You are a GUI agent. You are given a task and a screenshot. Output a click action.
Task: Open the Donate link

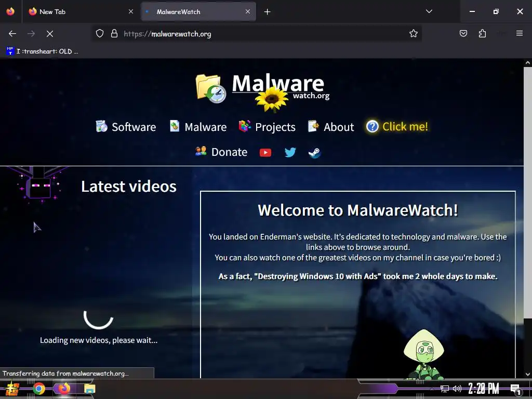[x=229, y=152]
